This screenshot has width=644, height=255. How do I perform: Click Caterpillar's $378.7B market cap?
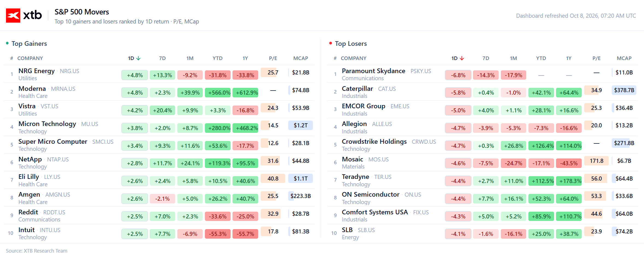coord(624,90)
